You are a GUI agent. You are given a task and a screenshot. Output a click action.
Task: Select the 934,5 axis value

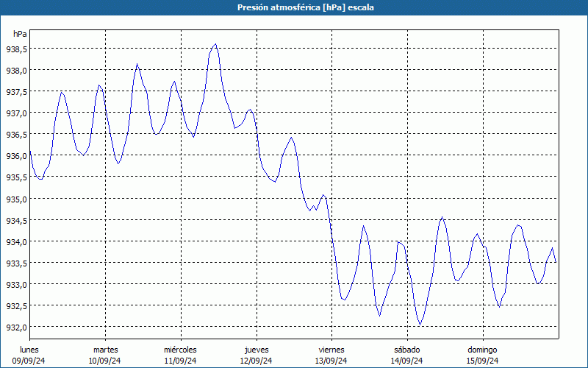coord(16,220)
